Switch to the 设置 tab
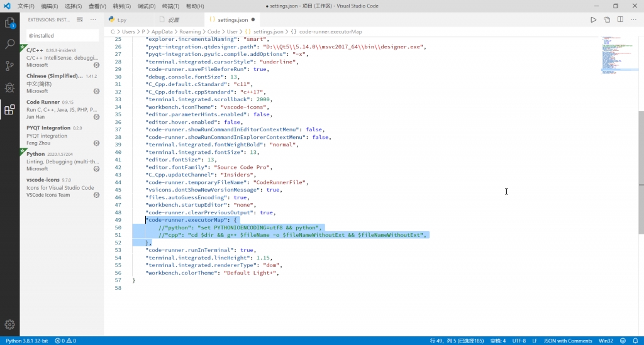This screenshot has height=345, width=644. point(173,20)
